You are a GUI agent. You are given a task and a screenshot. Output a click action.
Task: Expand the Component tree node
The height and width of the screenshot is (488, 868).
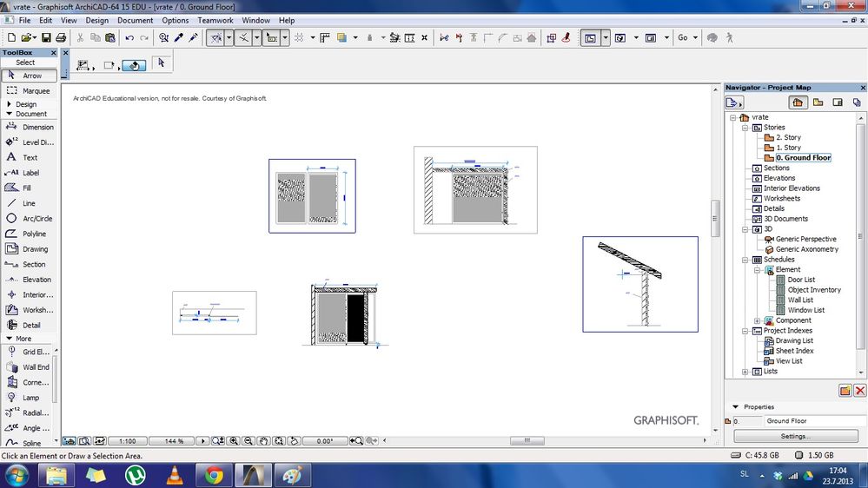click(x=758, y=321)
